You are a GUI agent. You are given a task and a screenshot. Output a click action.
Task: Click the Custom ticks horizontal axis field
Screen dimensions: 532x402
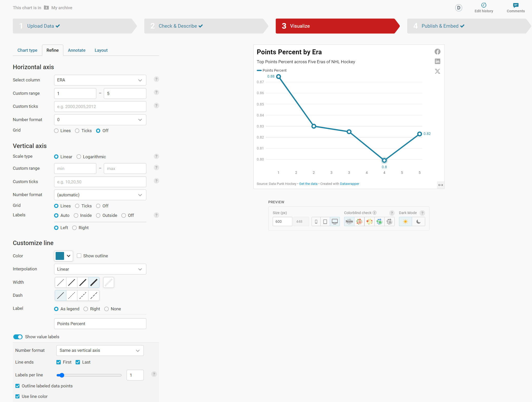100,107
